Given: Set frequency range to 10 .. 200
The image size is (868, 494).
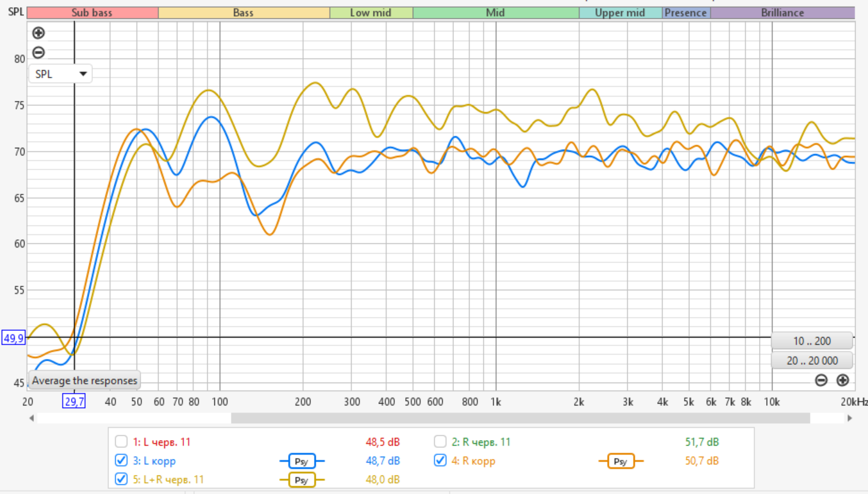Looking at the screenshot, I should click(811, 341).
